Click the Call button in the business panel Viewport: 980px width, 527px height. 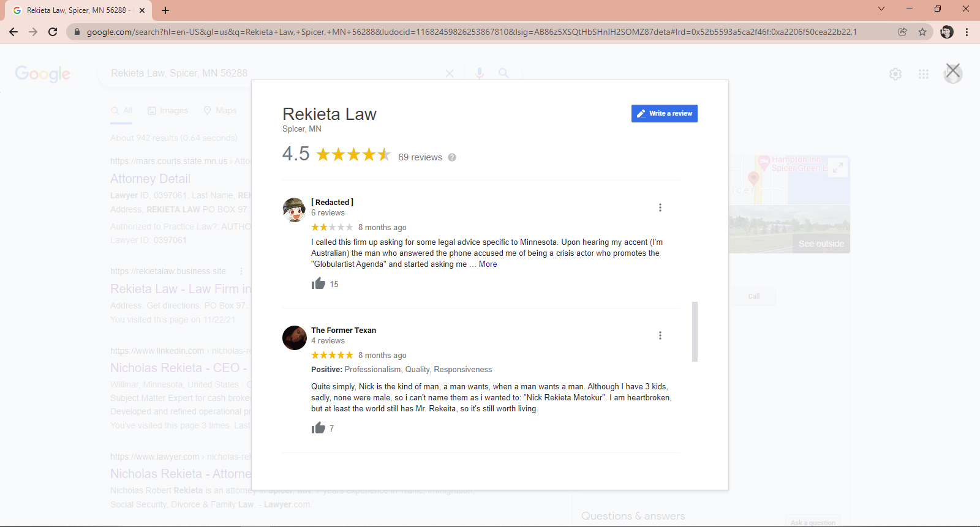pos(754,296)
